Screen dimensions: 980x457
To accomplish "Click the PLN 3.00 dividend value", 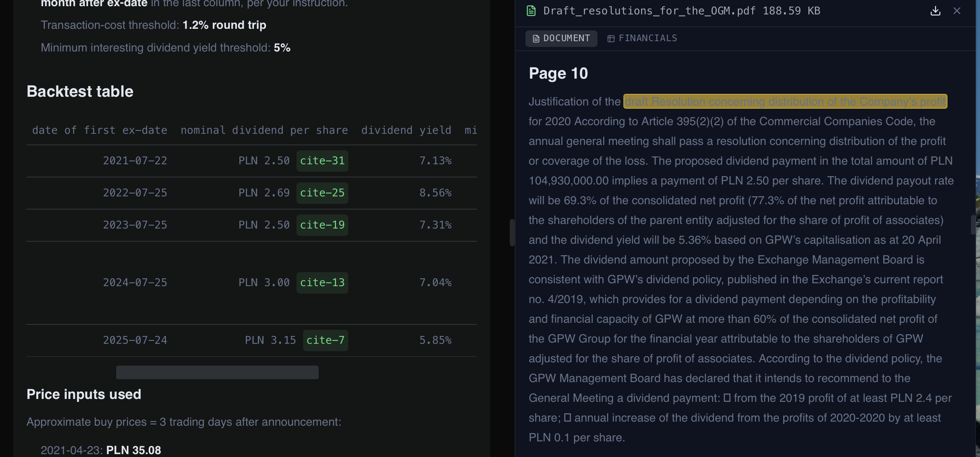I will [264, 282].
